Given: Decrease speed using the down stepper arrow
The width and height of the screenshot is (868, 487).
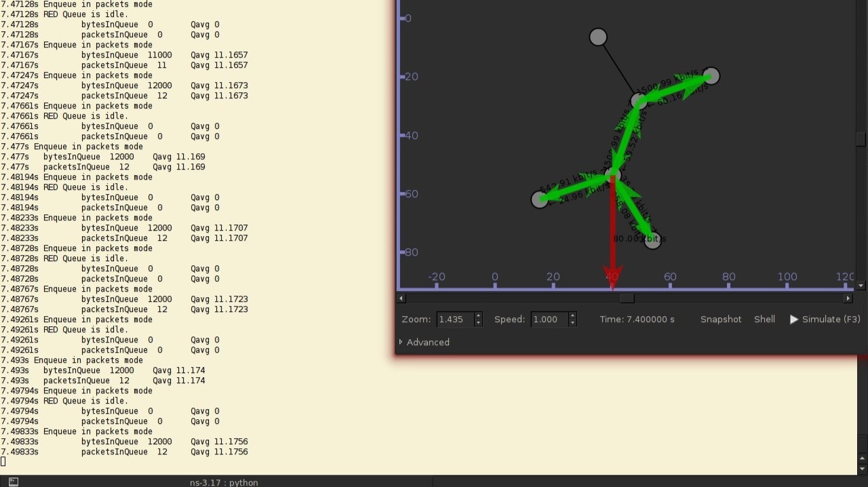Looking at the screenshot, I should tap(572, 322).
